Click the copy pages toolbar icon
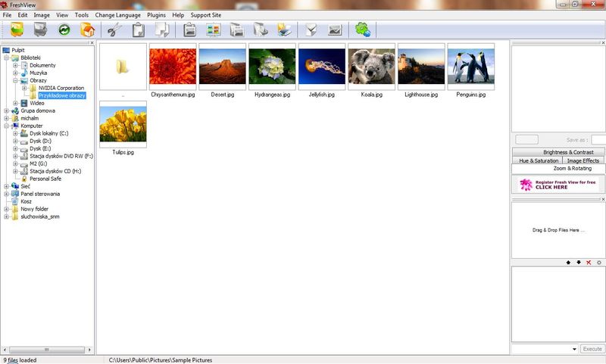 click(162, 30)
